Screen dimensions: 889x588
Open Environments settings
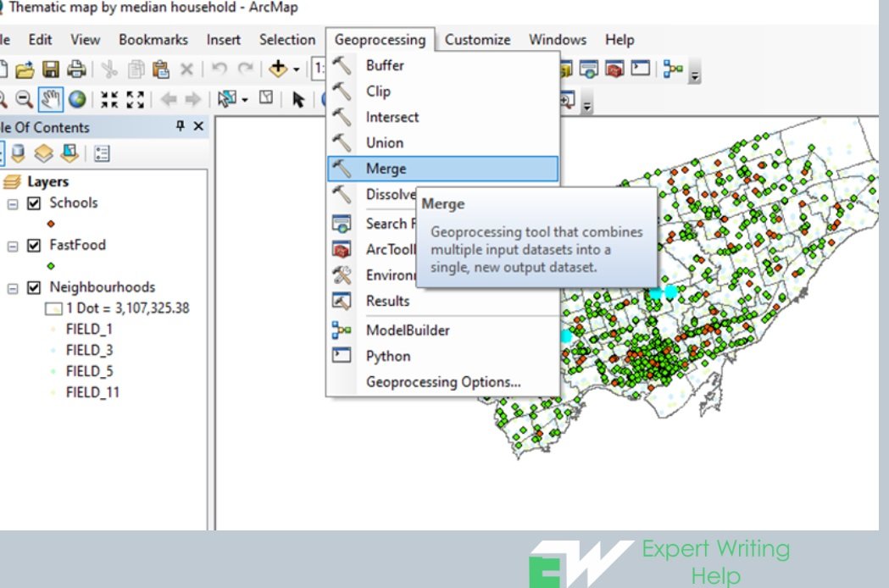click(398, 275)
